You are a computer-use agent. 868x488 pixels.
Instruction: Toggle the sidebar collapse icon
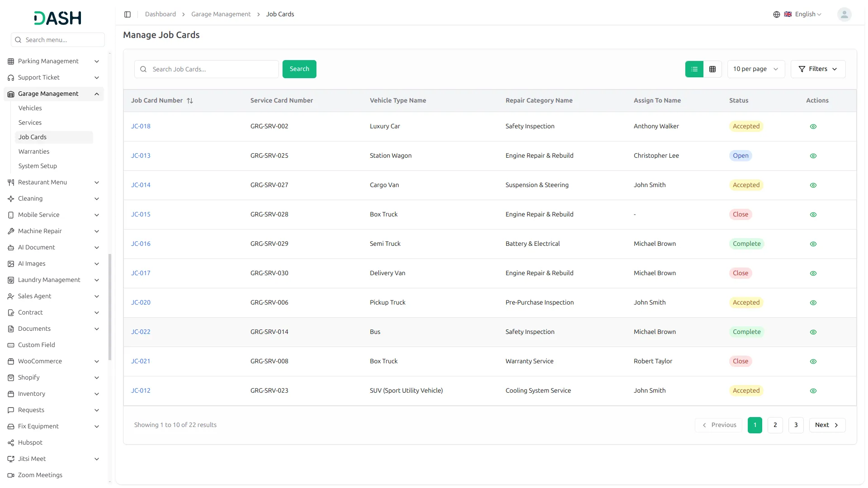(127, 14)
